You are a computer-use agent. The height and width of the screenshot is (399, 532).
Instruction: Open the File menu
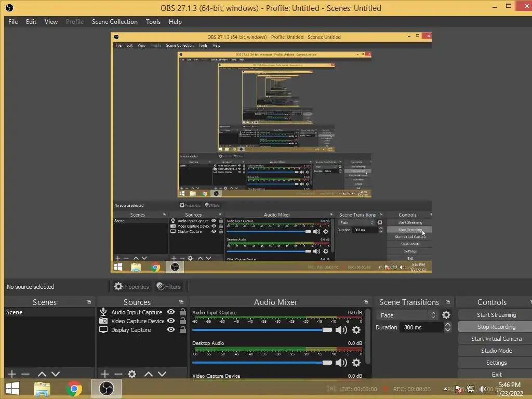click(x=13, y=22)
